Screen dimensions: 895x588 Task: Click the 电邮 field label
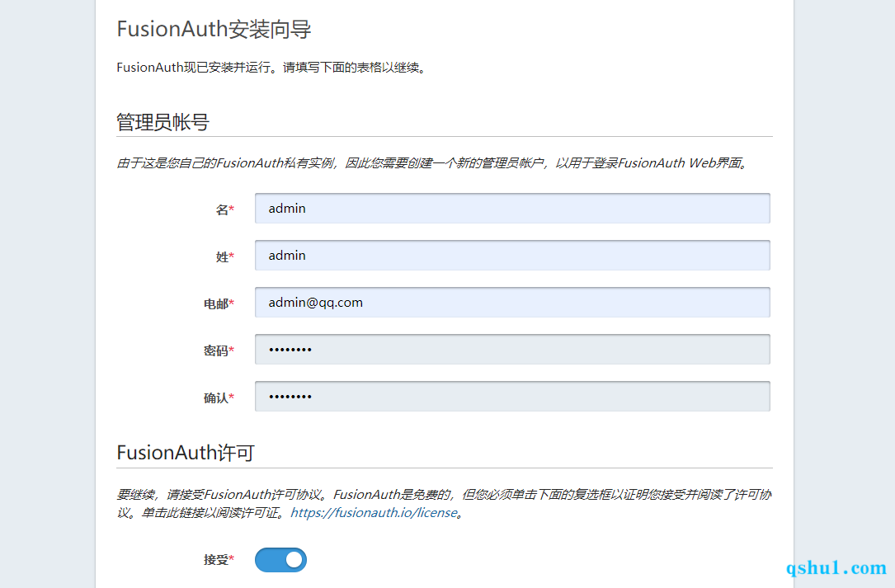(x=219, y=303)
